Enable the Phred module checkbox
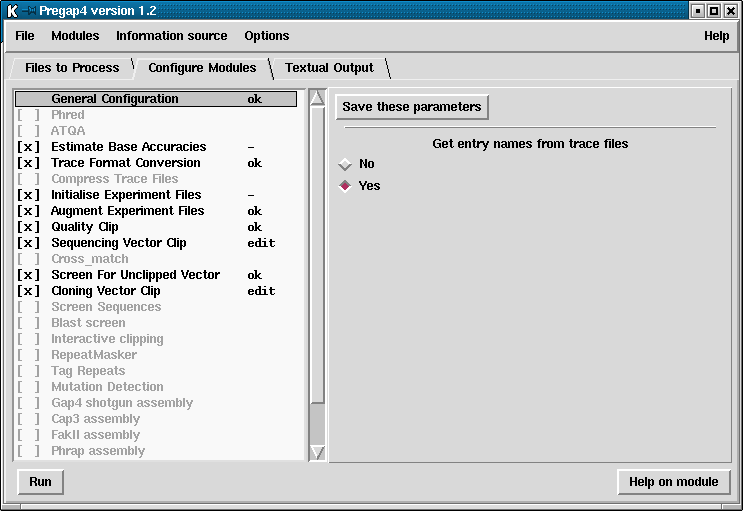Viewport: 743px width, 511px height. (29, 115)
